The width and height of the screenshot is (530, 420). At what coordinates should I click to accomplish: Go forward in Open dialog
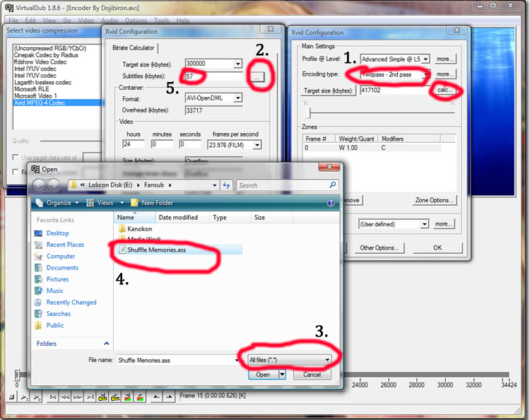pos(53,185)
